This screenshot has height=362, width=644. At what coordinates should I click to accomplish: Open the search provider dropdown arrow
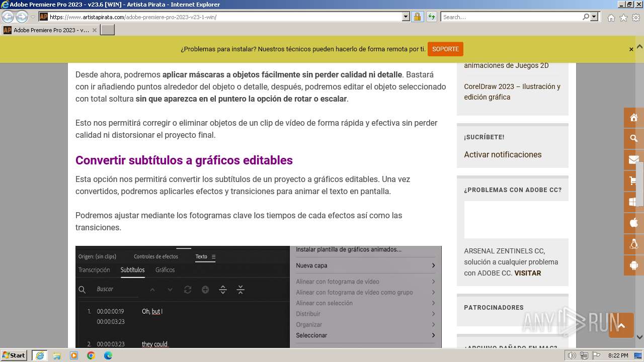pos(594,17)
